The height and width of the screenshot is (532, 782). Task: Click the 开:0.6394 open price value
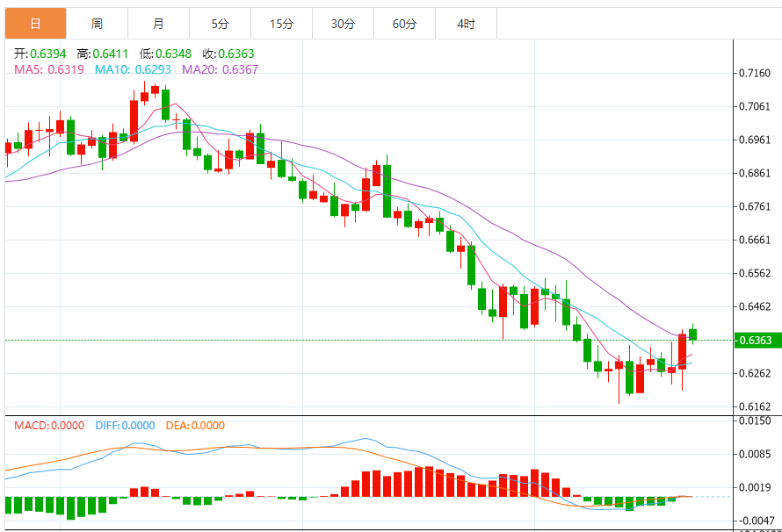pyautogui.click(x=40, y=54)
